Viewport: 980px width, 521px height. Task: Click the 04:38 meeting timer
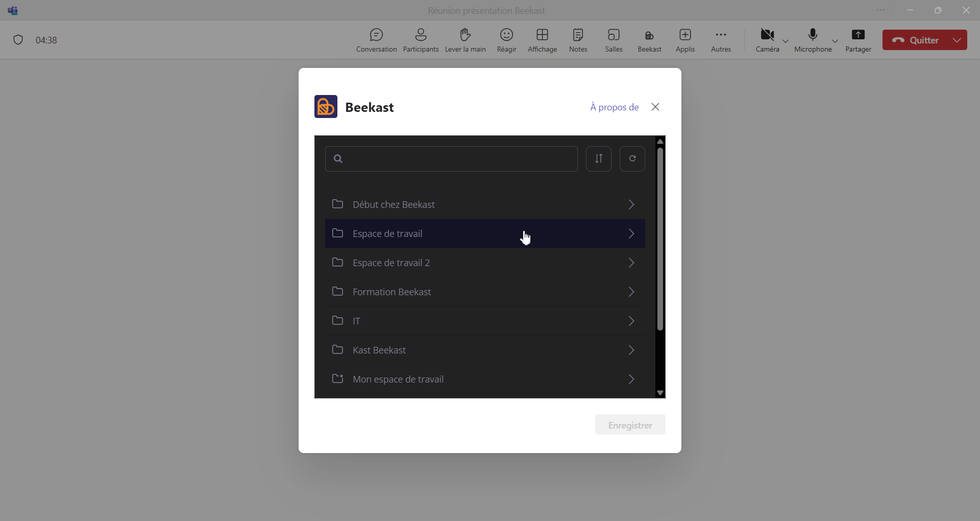point(46,40)
